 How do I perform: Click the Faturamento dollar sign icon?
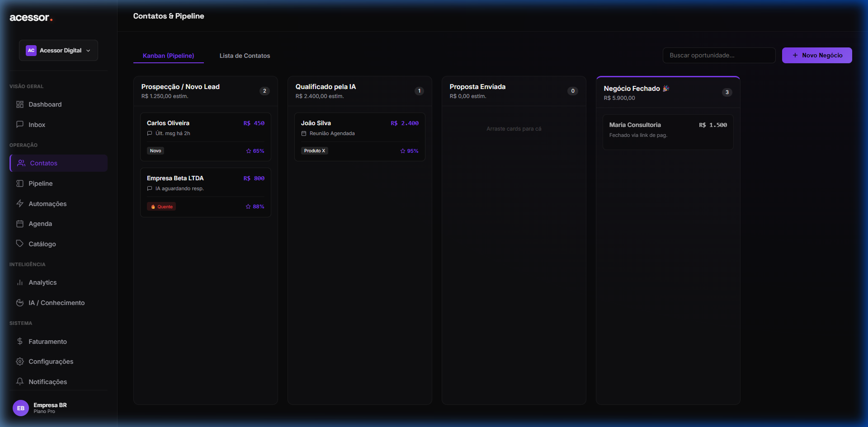tap(20, 341)
